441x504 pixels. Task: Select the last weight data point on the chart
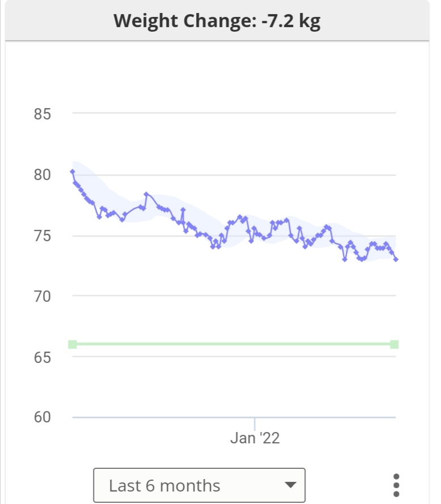396,259
